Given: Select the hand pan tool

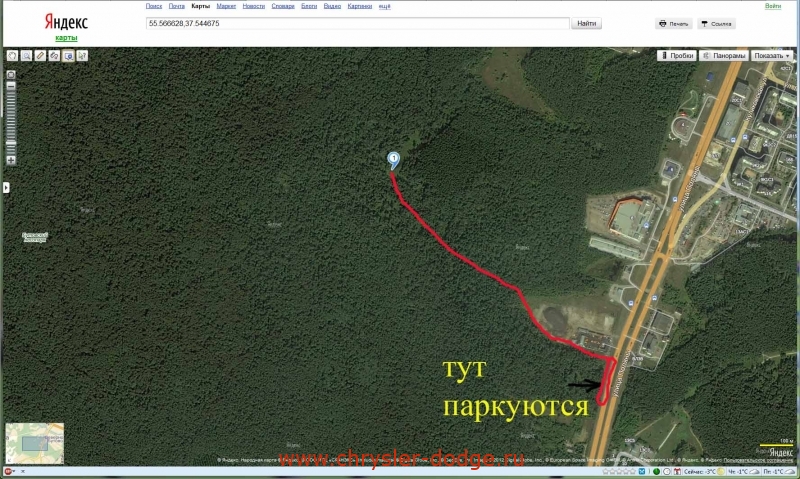Looking at the screenshot, I should tap(12, 56).
